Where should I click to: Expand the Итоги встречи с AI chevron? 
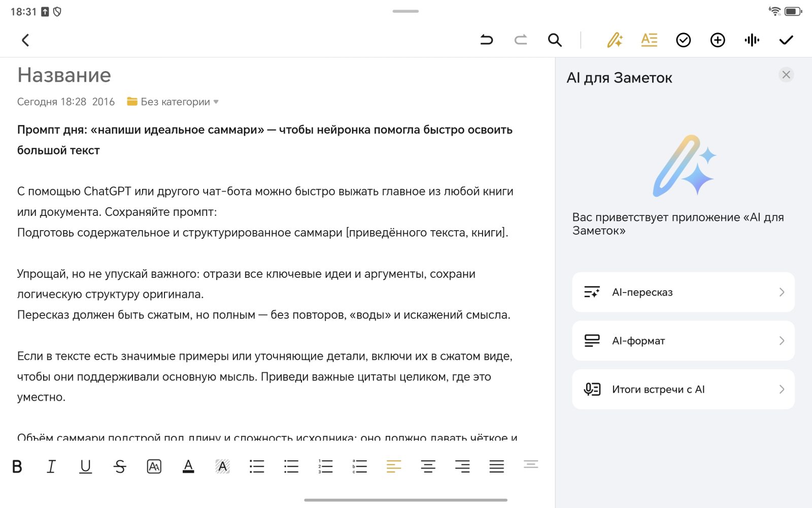[x=782, y=390]
